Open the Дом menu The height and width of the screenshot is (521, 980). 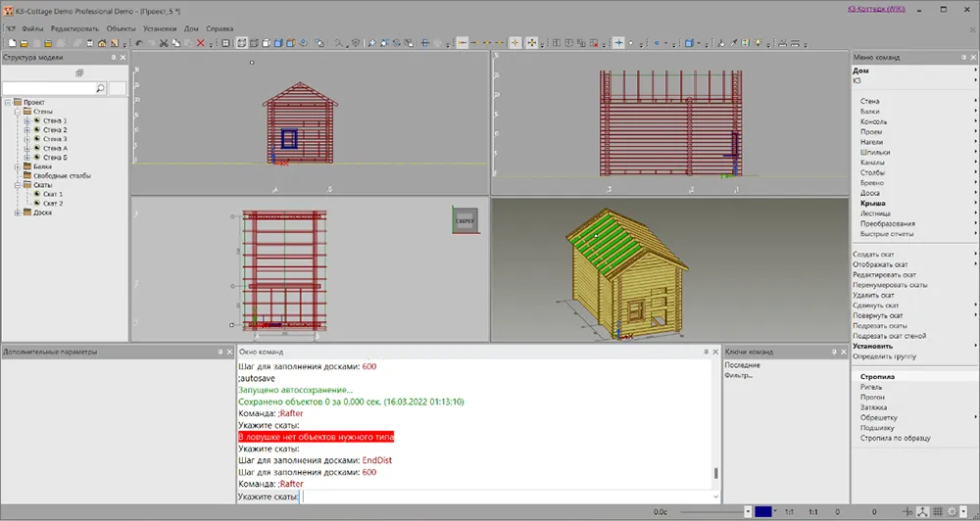tap(191, 28)
